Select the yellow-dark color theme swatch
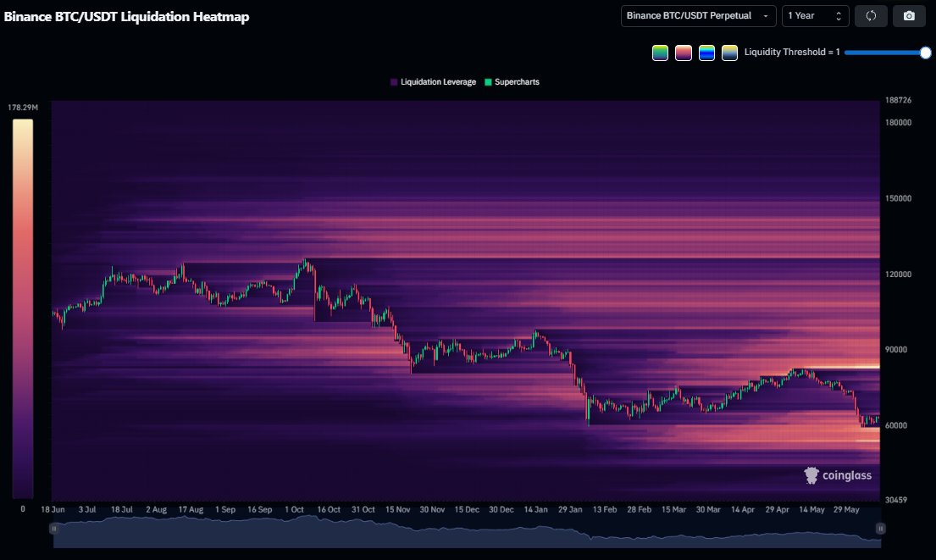The width and height of the screenshot is (936, 560). tap(729, 53)
